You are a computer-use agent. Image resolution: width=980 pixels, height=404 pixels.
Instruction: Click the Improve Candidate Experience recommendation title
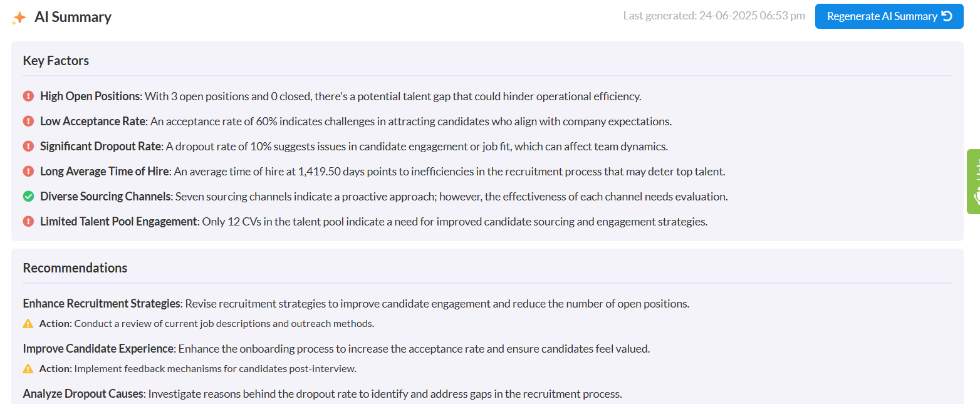98,349
